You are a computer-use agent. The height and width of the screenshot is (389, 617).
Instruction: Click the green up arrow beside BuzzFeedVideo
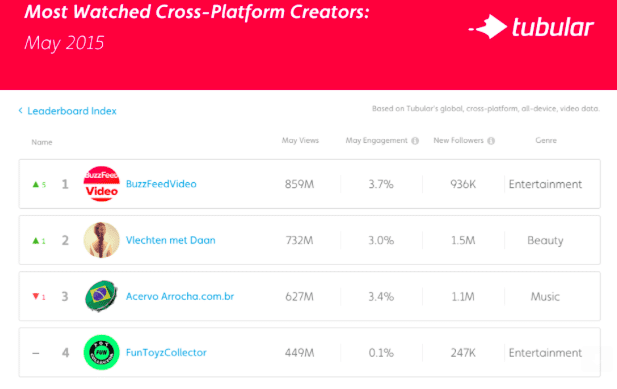pos(35,184)
